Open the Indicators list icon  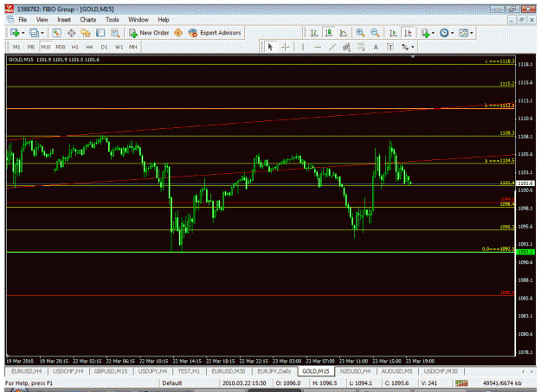[x=425, y=33]
